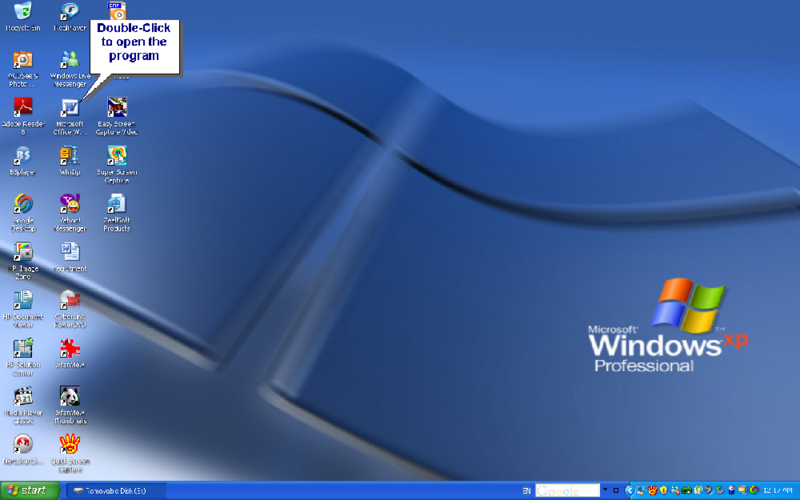Click the small square deskbar button
800x500 pixels.
(x=616, y=490)
